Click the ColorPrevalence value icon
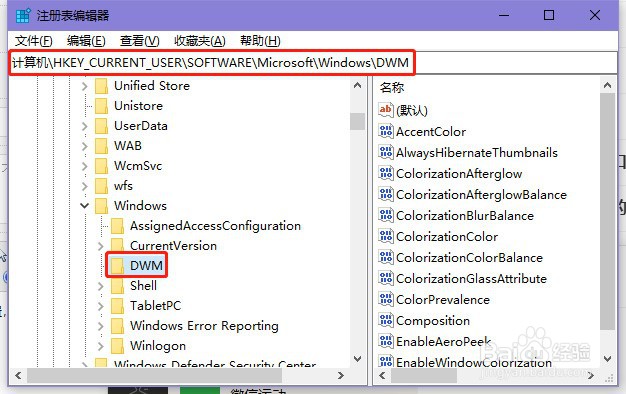 coord(386,299)
